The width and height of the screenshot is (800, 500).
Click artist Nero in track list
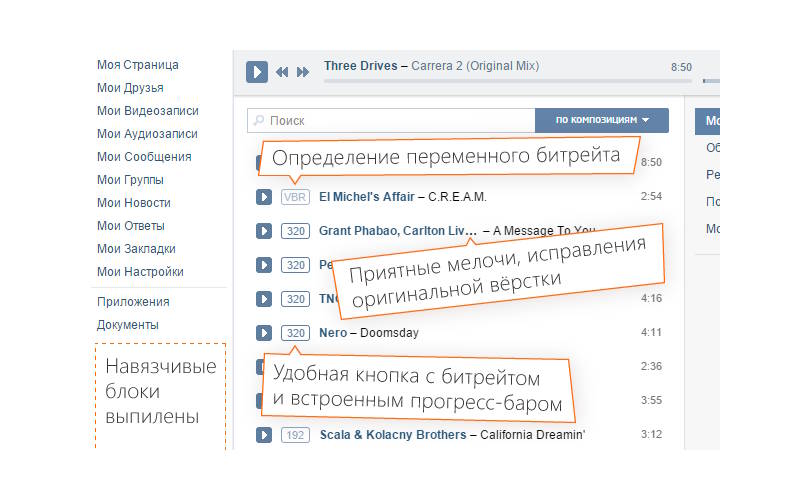point(333,333)
